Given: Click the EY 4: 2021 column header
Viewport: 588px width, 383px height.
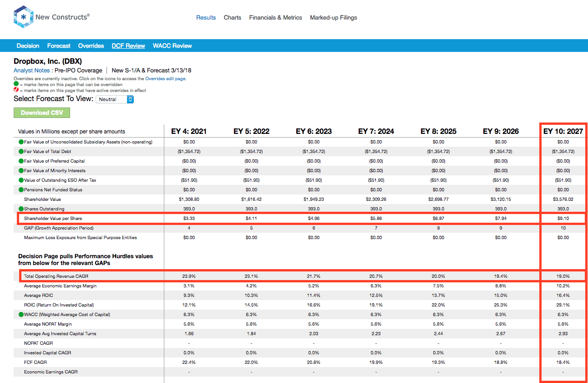Looking at the screenshot, I should (x=189, y=131).
